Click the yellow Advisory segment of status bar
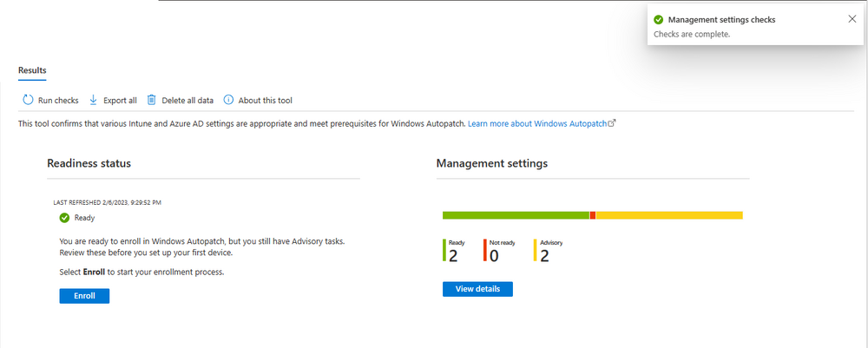868x348 pixels. (x=668, y=215)
